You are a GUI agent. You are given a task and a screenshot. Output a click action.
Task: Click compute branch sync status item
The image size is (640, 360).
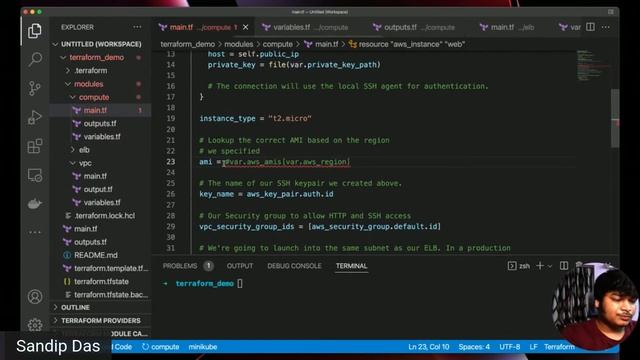click(x=160, y=347)
